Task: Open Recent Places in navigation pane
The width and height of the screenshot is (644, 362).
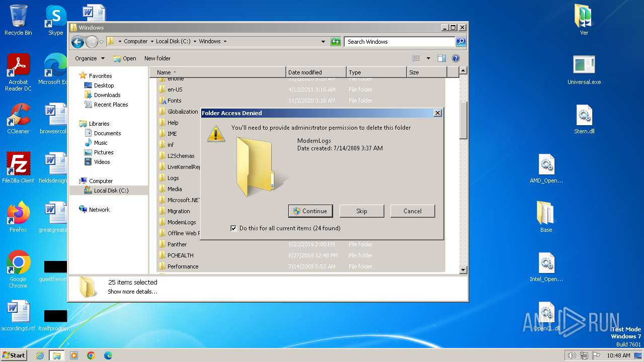Action: coord(111,105)
